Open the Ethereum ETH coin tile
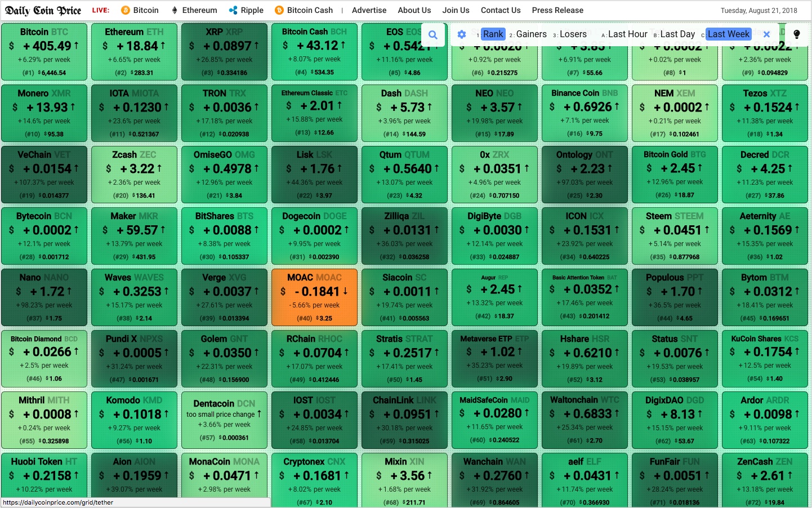This screenshot has width=812, height=508. pos(135,52)
